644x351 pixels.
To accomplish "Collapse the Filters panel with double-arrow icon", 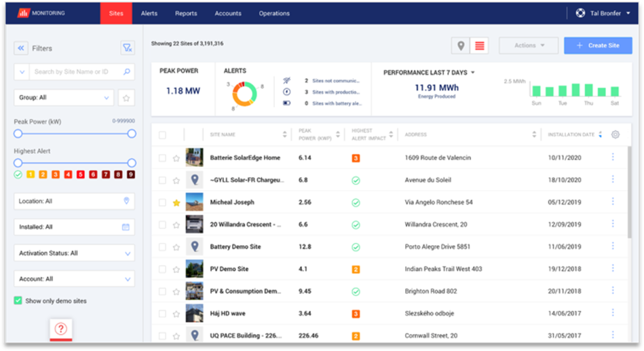I will coord(21,48).
